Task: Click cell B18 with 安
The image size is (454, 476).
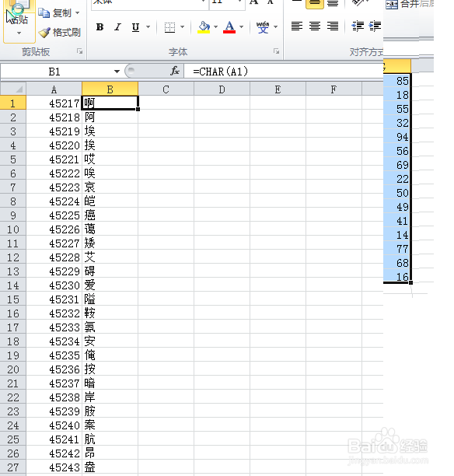Action: [x=110, y=341]
